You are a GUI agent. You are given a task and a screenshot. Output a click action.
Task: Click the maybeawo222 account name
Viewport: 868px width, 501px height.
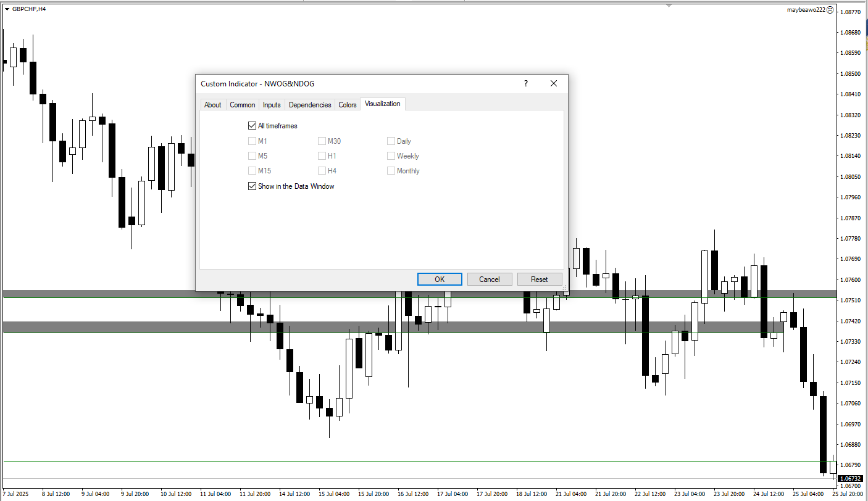pos(806,10)
